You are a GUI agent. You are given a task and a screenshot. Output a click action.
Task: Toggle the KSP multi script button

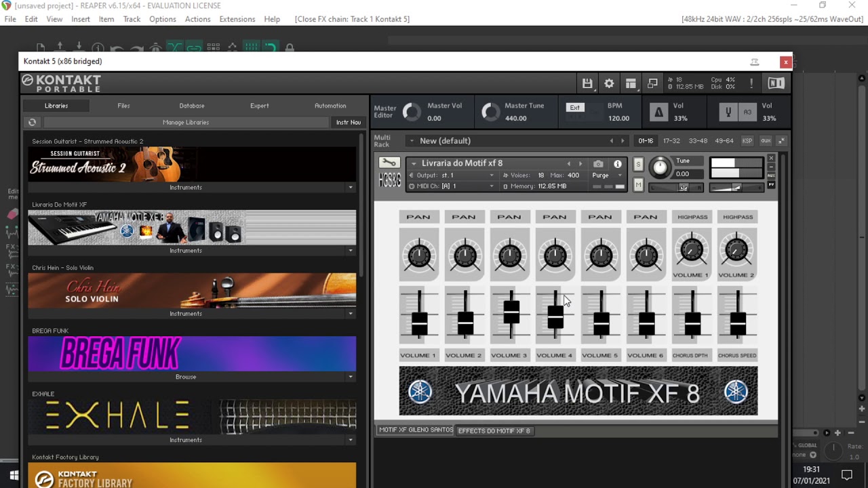coord(747,141)
